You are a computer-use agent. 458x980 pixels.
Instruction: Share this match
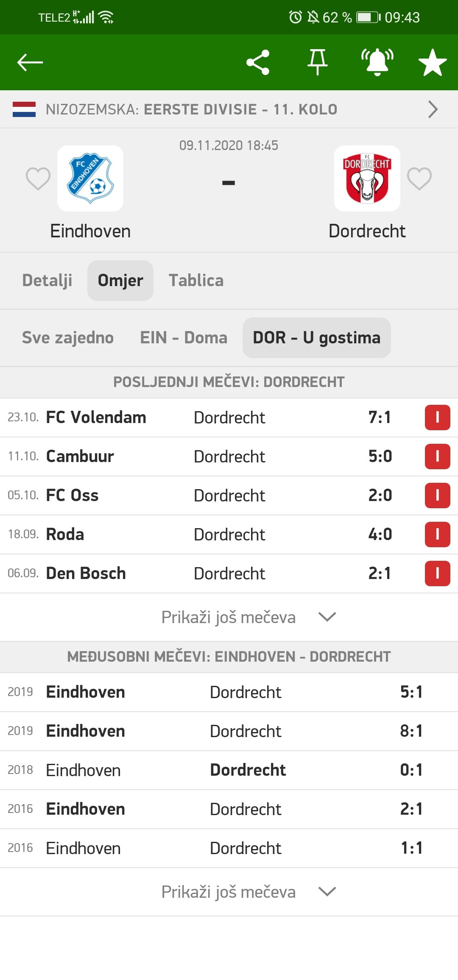258,62
